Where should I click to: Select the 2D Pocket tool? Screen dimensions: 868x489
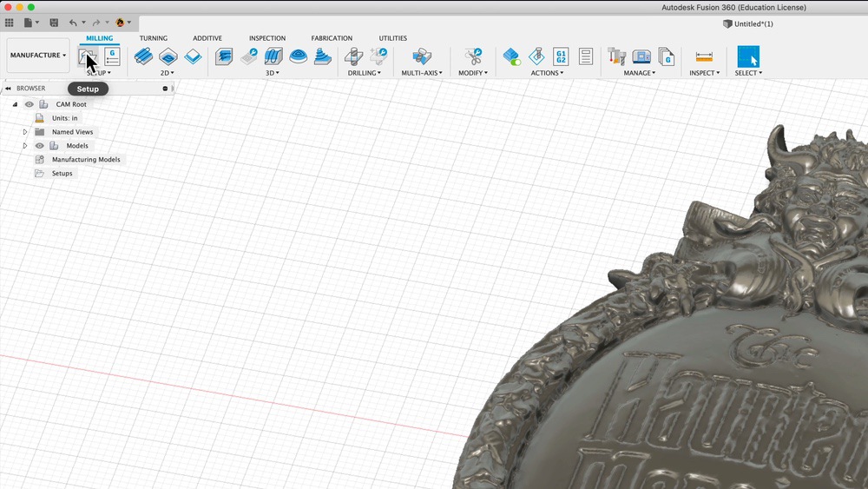(168, 56)
